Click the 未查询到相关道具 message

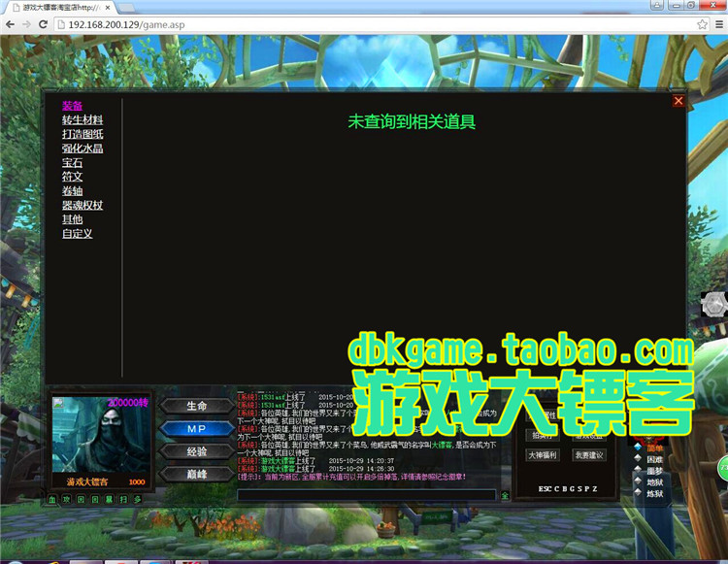[x=412, y=121]
